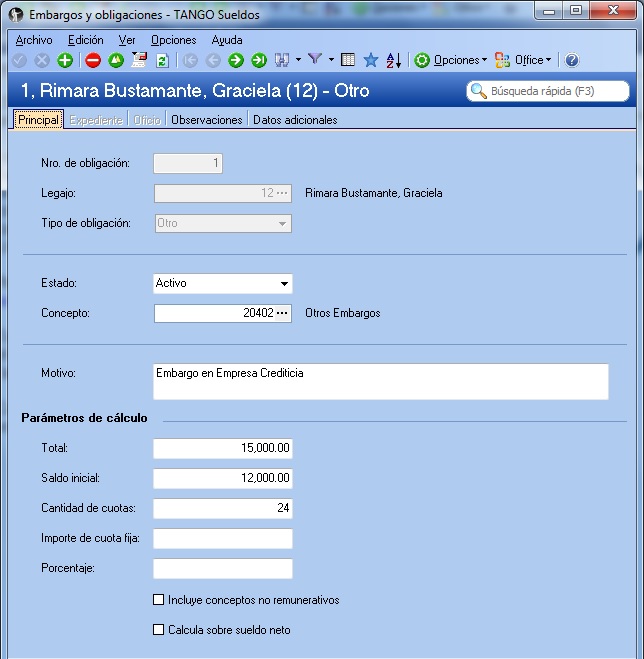Click the greyed-out previous record arrow

point(213,61)
